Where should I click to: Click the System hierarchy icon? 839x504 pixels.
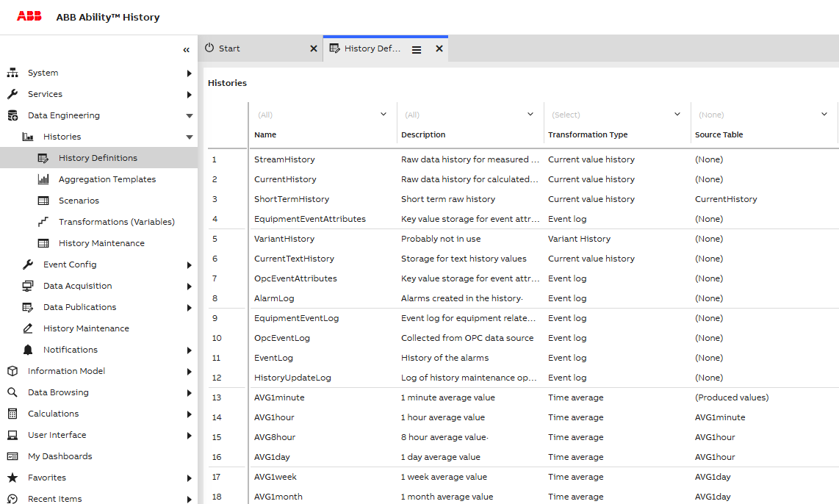(x=12, y=73)
